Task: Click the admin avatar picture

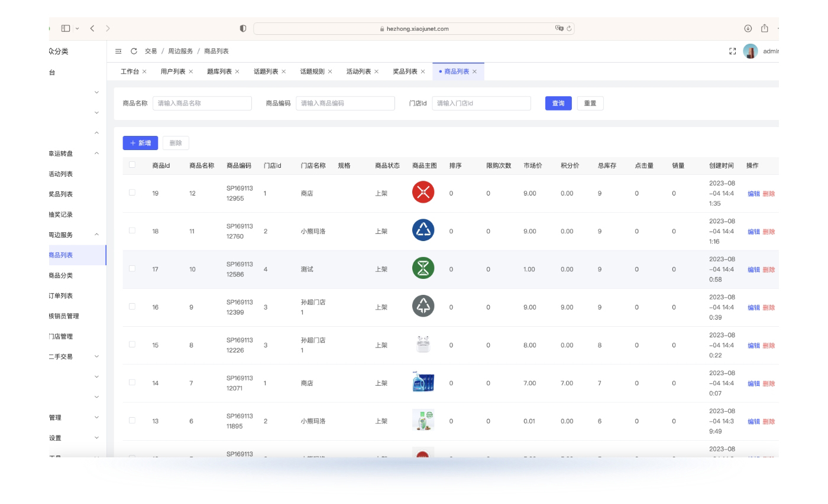Action: pos(750,51)
